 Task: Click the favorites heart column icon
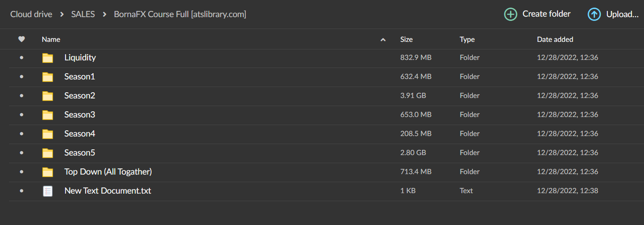pos(21,39)
